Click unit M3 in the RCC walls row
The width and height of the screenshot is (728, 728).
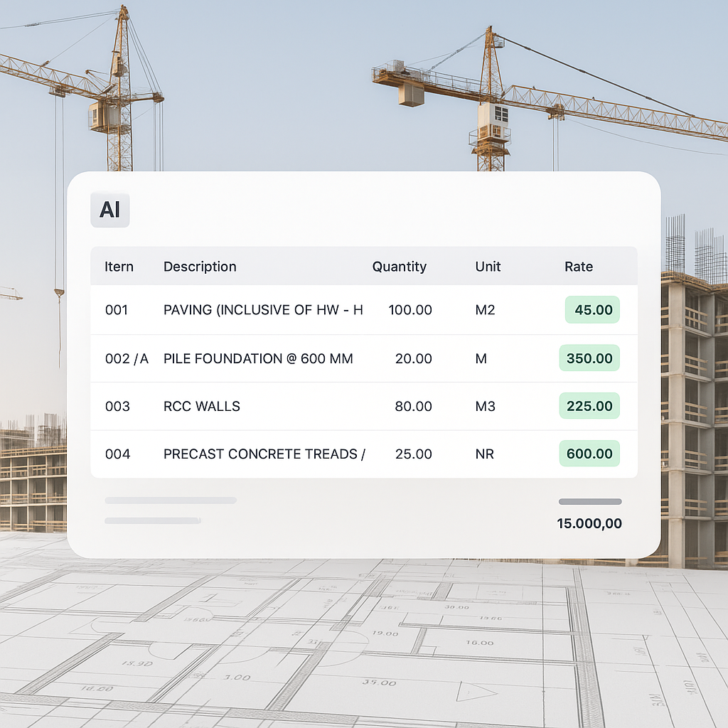485,406
